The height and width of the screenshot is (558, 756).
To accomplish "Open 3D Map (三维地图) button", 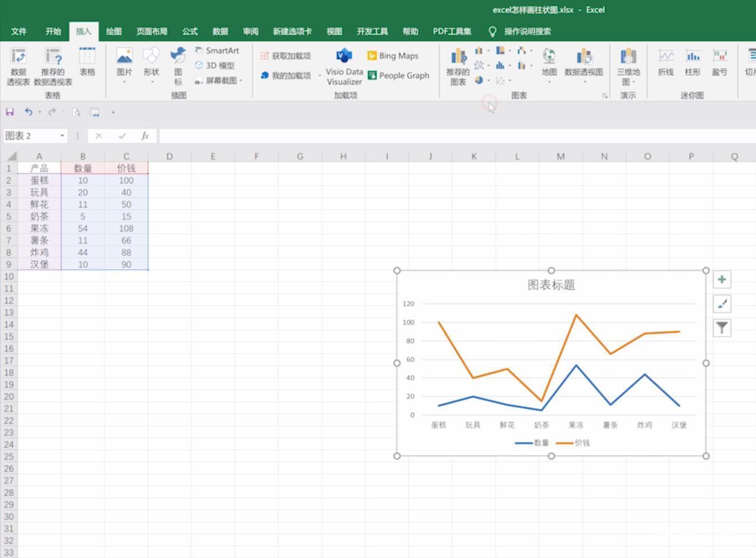I will coord(628,66).
